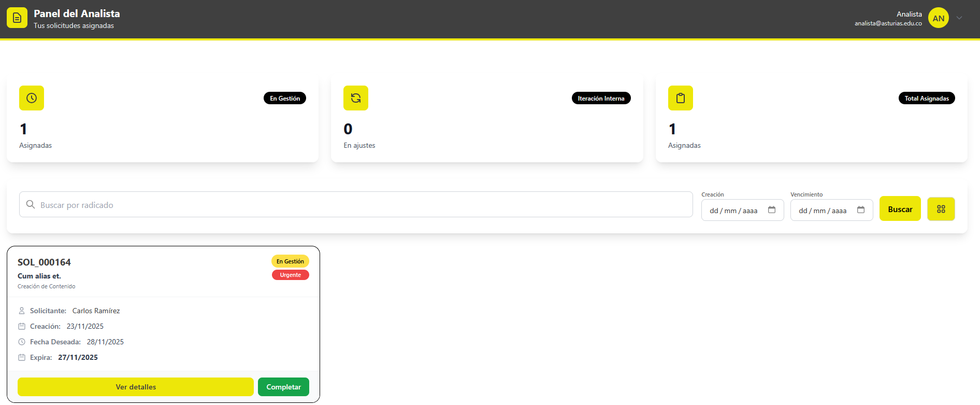The image size is (980, 405).
Task: Click the green Completar button
Action: point(283,387)
